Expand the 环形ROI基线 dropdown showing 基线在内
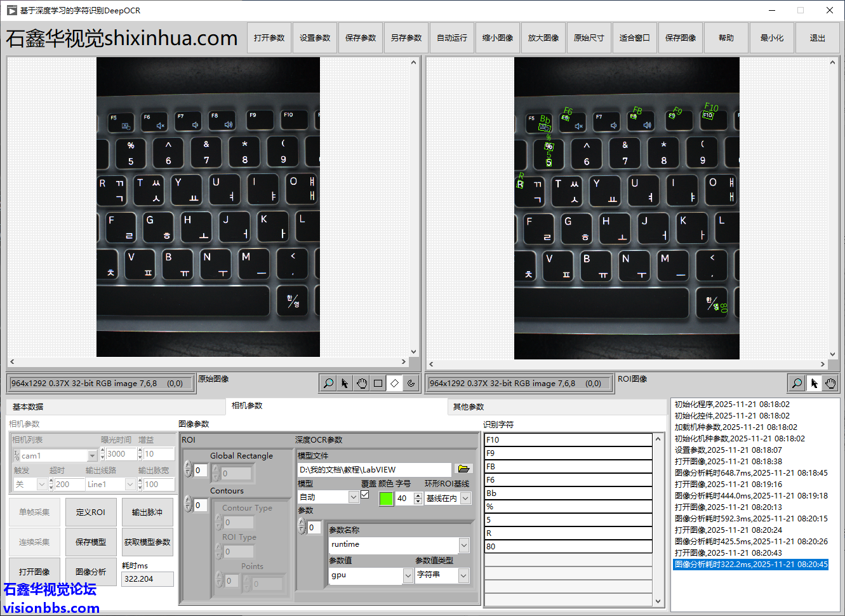 465,499
